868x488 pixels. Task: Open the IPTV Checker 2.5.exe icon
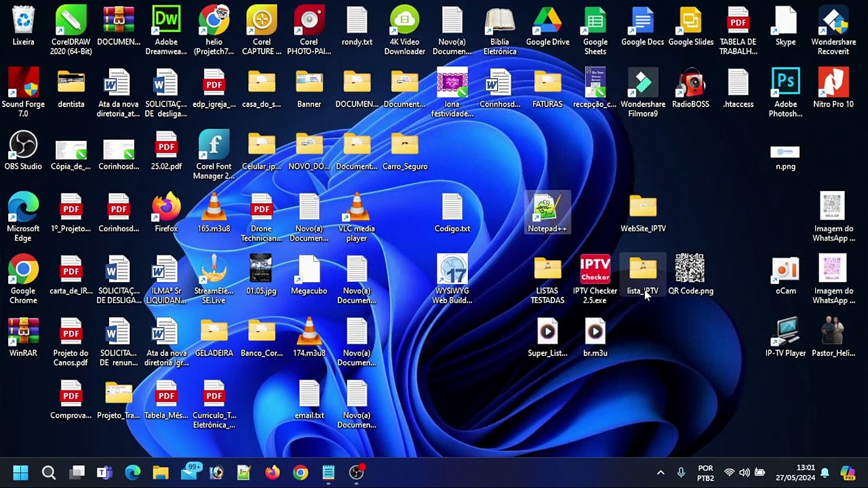point(595,270)
